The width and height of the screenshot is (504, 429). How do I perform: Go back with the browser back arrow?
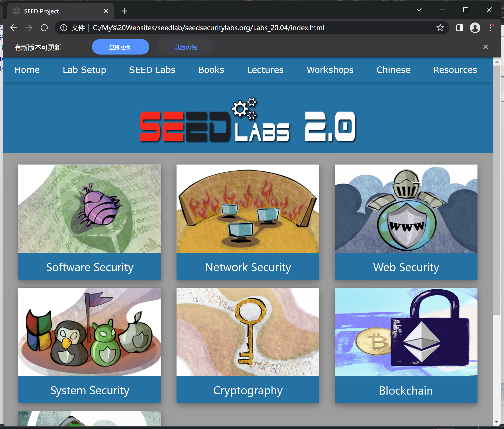(x=14, y=28)
